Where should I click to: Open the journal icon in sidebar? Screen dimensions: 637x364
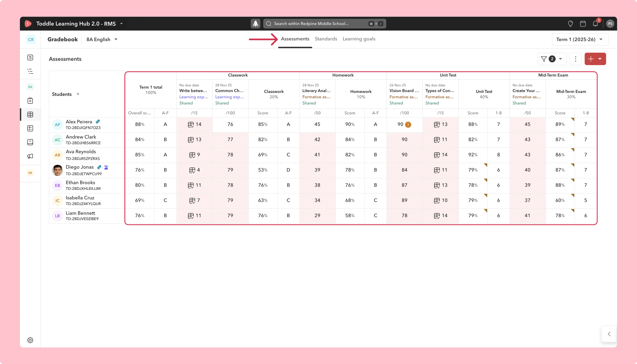pos(30,142)
